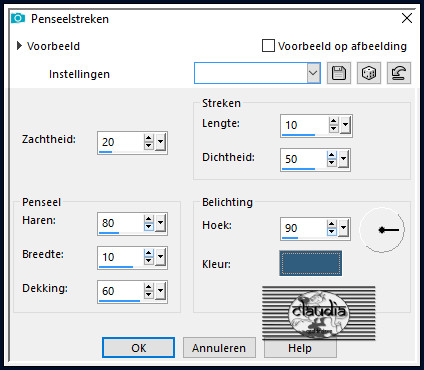Open the Hoek slider dropdown arrow

[343, 228]
